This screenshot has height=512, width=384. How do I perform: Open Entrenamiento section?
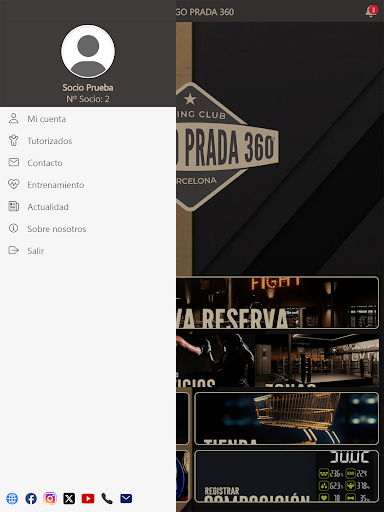(x=88, y=185)
